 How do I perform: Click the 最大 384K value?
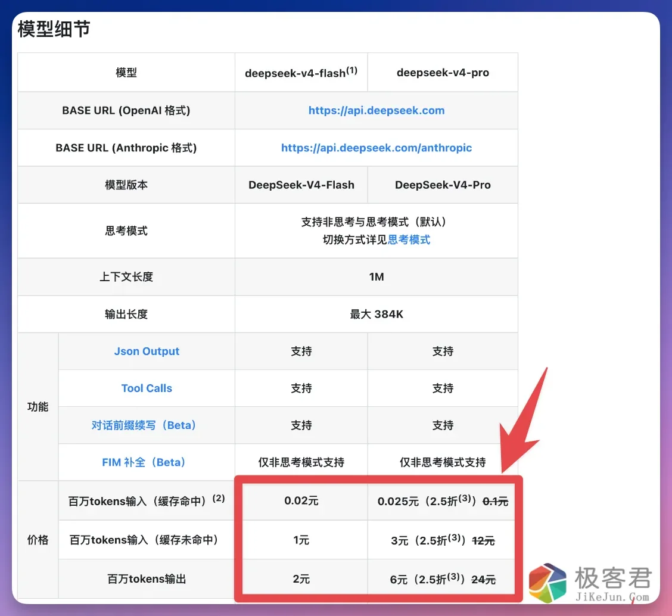click(x=377, y=314)
